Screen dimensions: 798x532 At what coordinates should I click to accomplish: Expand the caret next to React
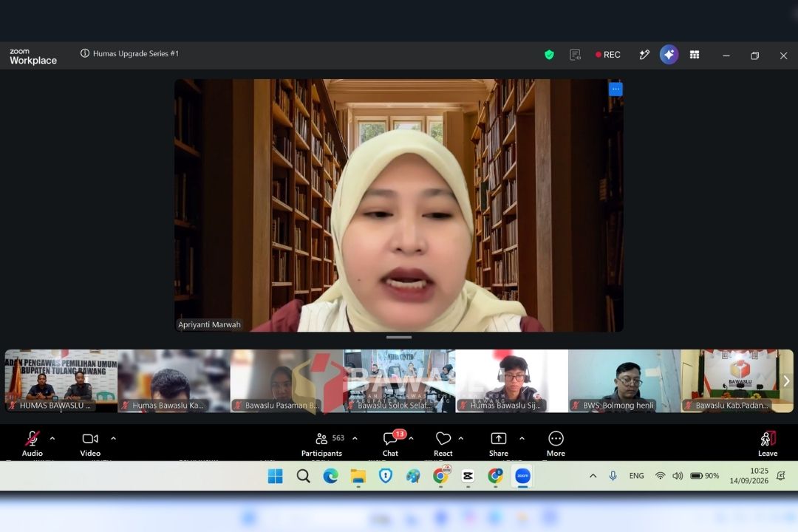point(460,438)
